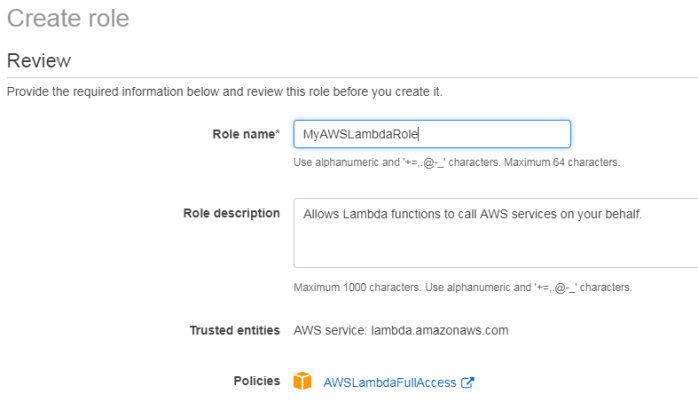This screenshot has width=698, height=410.
Task: Click the horizontal divider under Review heading
Action: [x=350, y=77]
